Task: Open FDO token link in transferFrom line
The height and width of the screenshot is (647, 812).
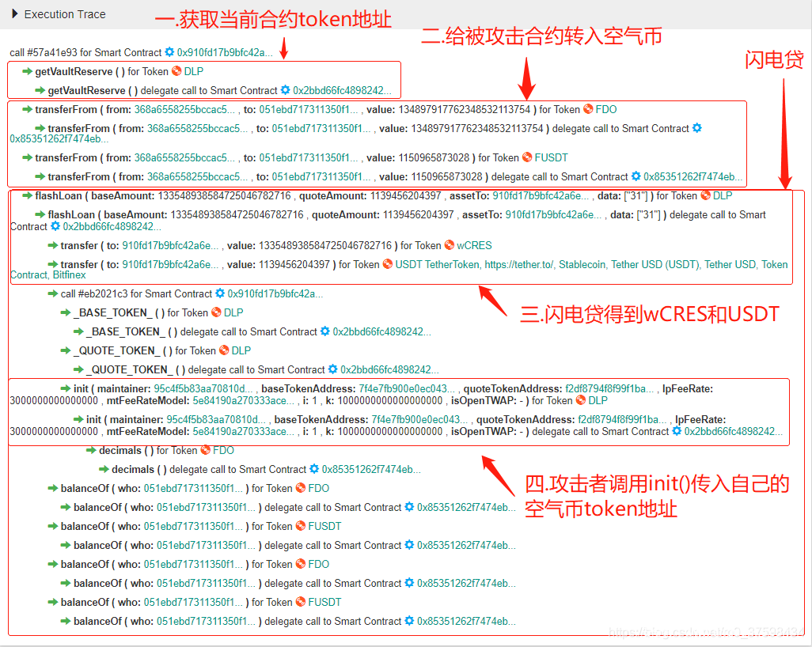Action: (x=606, y=109)
